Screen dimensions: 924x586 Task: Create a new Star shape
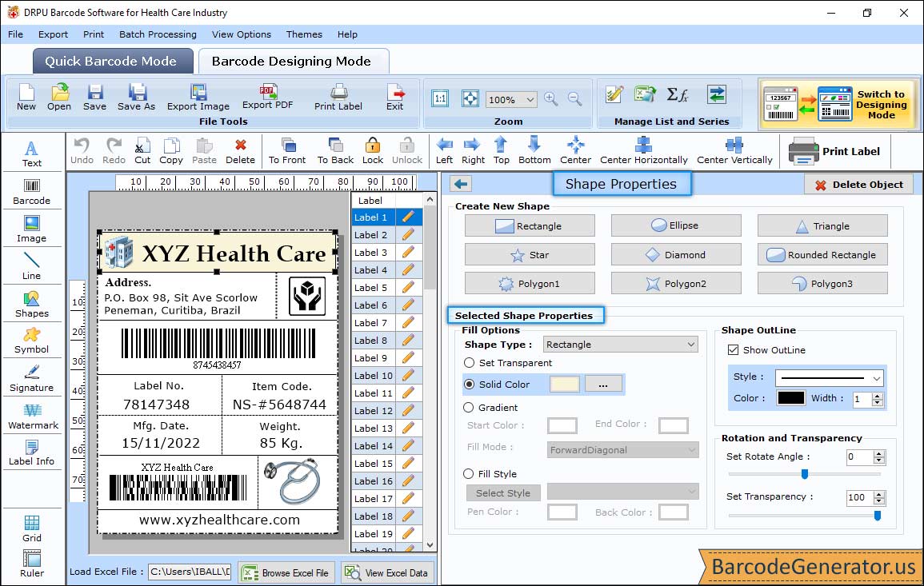[529, 254]
